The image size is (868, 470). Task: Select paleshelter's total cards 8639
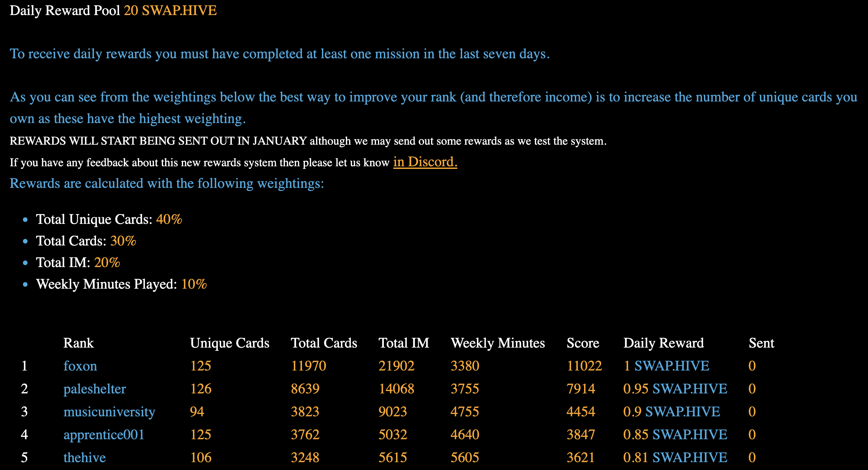pyautogui.click(x=305, y=389)
